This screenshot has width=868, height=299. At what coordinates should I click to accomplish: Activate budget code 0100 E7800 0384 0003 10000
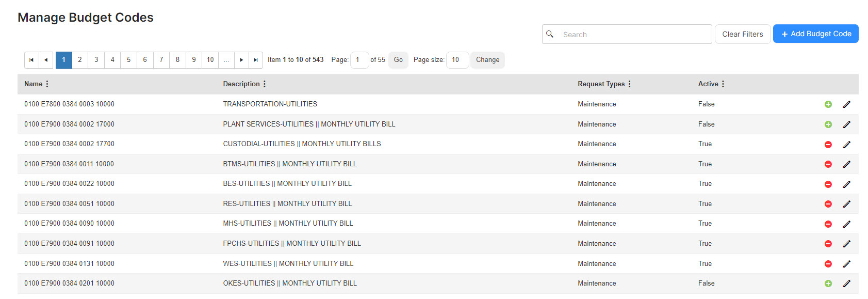click(828, 104)
